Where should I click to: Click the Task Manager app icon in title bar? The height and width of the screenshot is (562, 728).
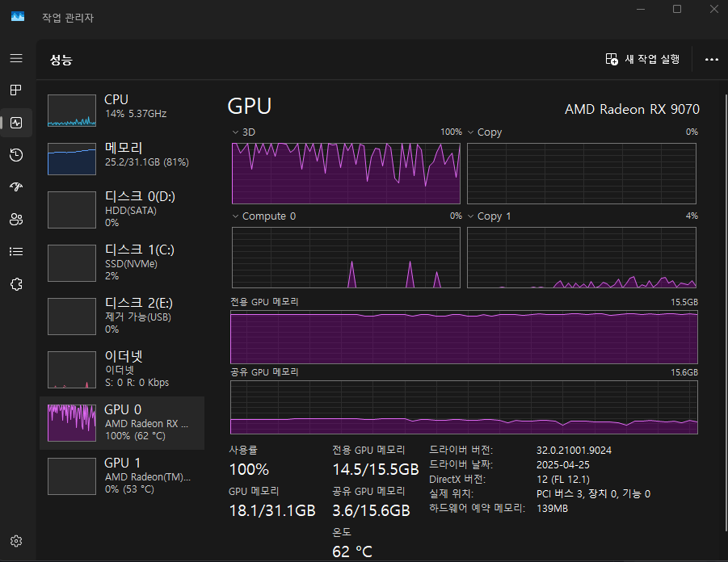[18, 17]
